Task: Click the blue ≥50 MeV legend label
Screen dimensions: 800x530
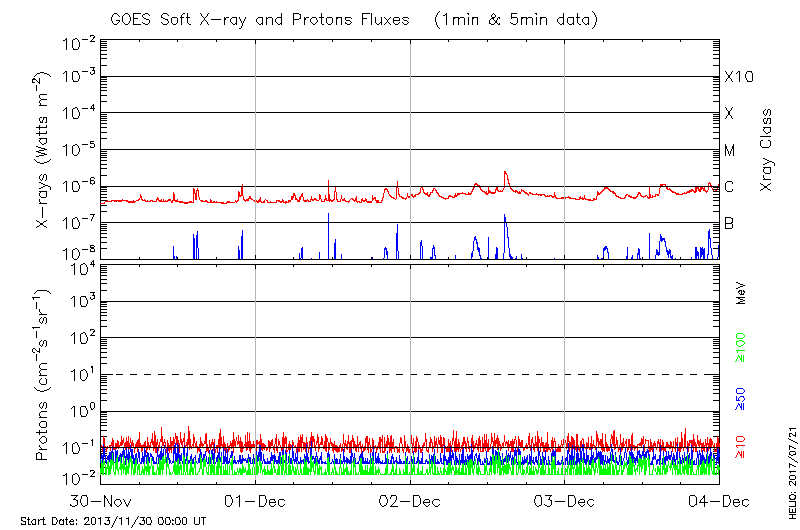Action: [x=742, y=397]
